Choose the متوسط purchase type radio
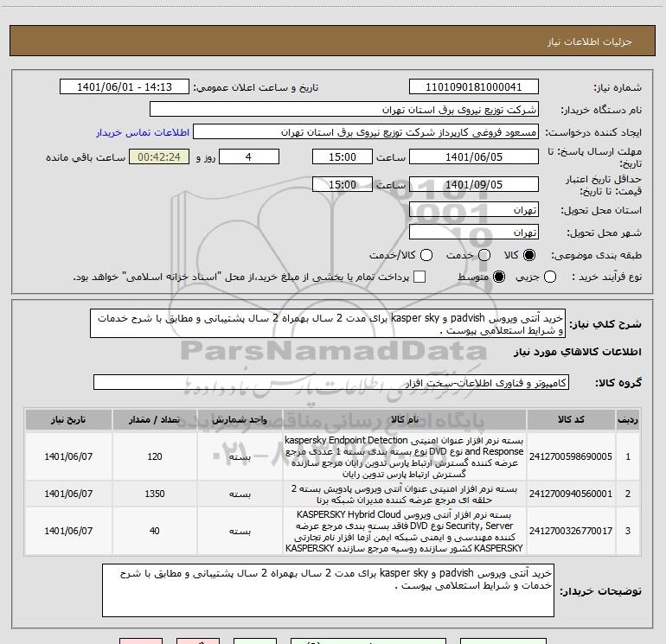 pos(499,277)
